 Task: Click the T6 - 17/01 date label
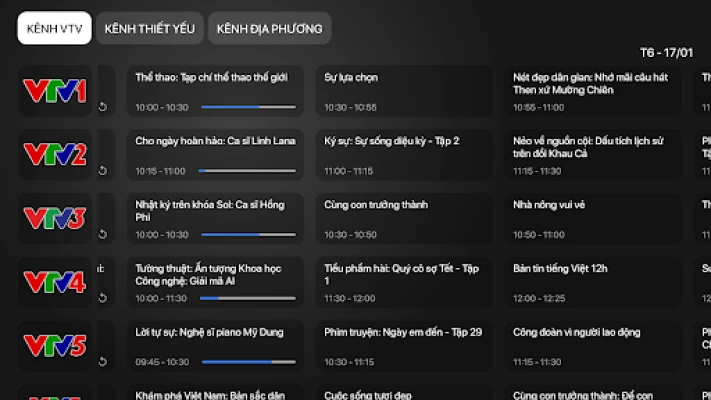click(x=666, y=52)
